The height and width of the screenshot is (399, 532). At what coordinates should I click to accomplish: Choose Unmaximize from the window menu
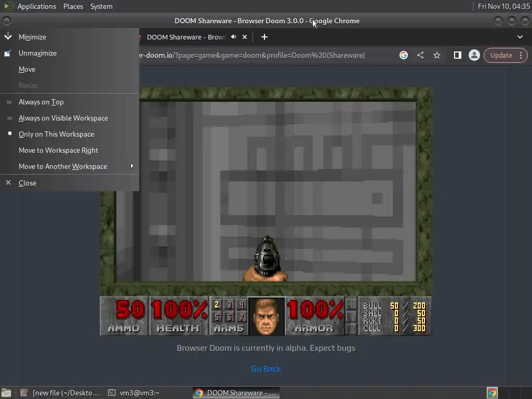[x=70, y=54]
